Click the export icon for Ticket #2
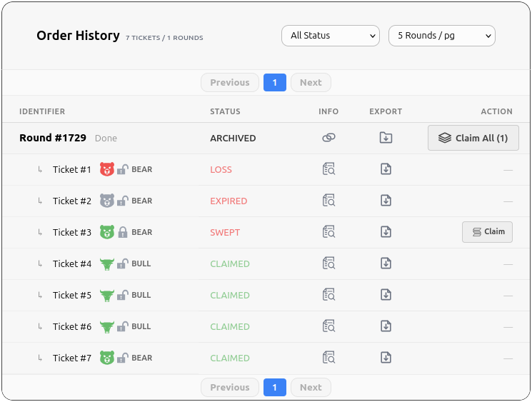 coord(386,201)
